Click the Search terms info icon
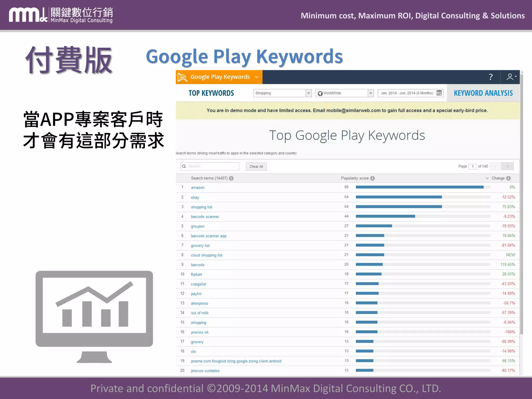This screenshot has width=532, height=399. tap(231, 178)
